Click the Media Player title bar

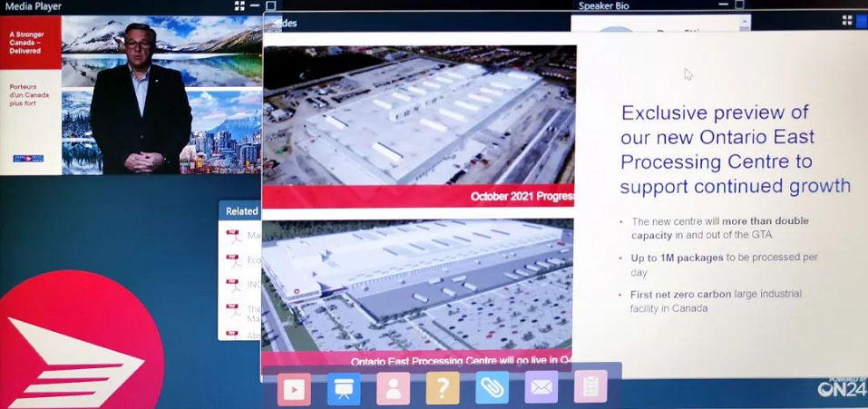coord(139,6)
